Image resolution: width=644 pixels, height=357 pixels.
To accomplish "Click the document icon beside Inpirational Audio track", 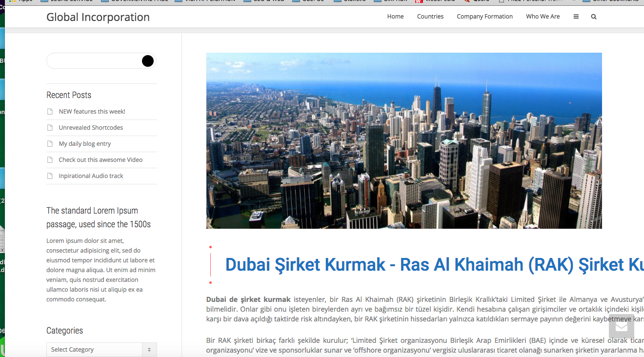I will [x=50, y=176].
